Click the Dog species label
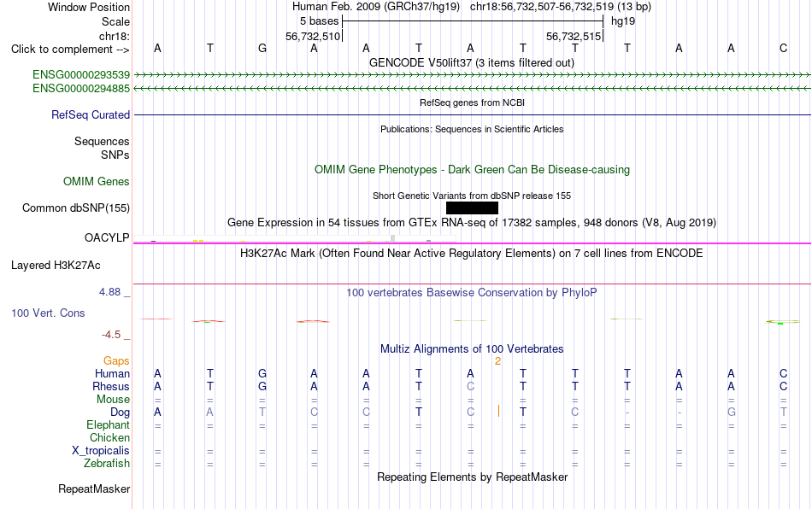 121,412
